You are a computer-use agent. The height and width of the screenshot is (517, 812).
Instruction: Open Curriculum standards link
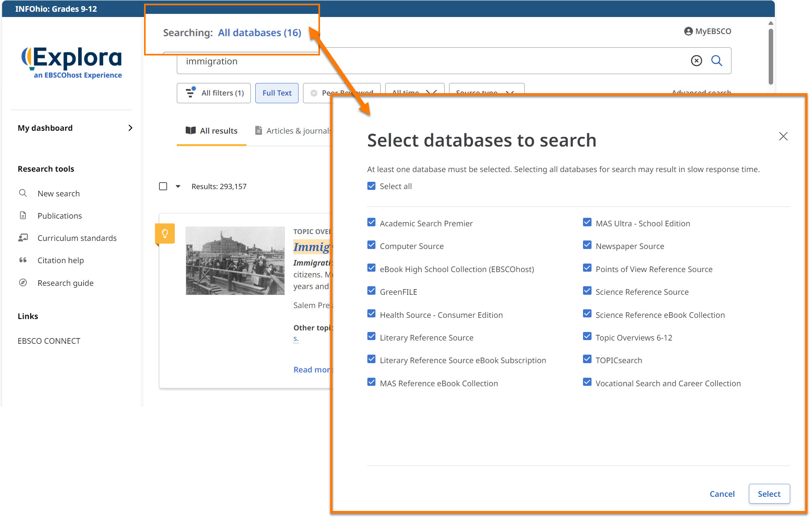pyautogui.click(x=77, y=238)
